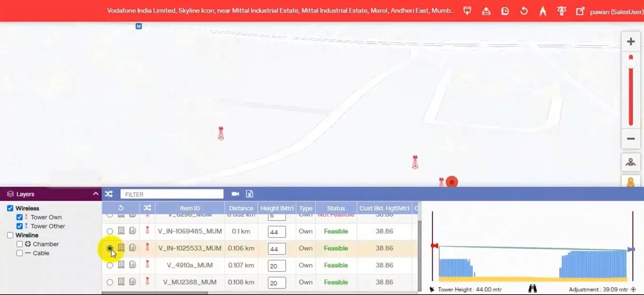The image size is (644, 295).
Task: Edit height field of V_4910a_MUM row
Action: (277, 266)
